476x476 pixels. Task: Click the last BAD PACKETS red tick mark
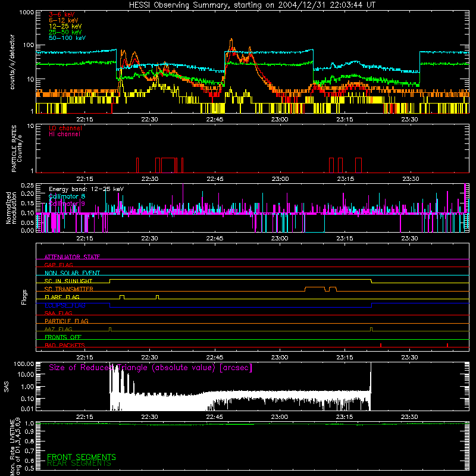click(447, 345)
